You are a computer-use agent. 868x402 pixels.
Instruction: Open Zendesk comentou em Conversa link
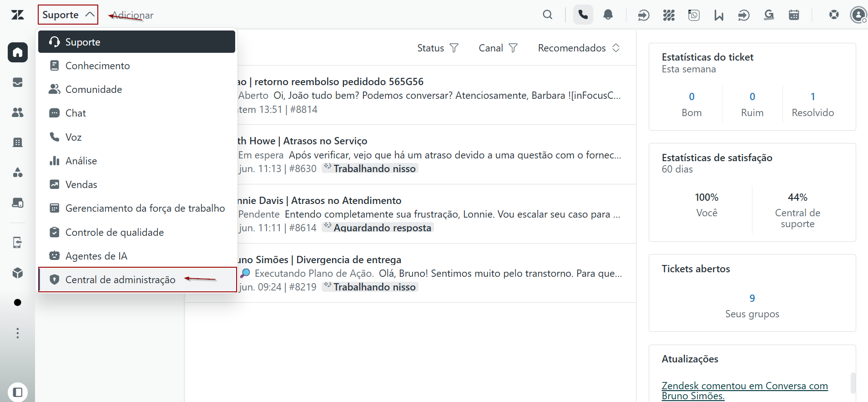point(745,391)
